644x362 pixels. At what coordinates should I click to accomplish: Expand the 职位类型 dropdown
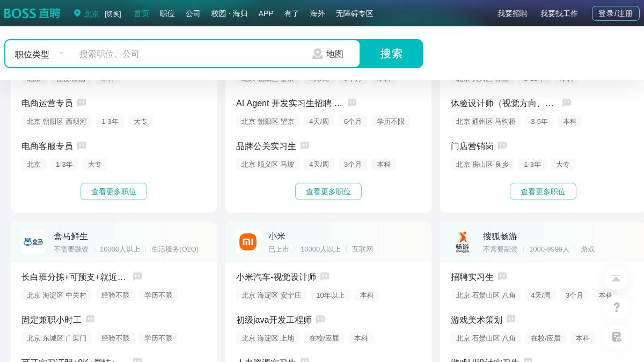(39, 54)
